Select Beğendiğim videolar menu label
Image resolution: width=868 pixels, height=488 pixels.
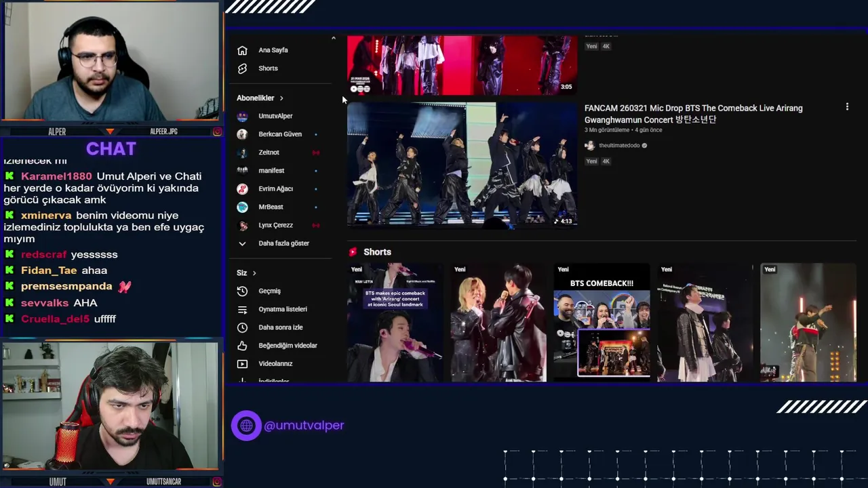tap(288, 346)
